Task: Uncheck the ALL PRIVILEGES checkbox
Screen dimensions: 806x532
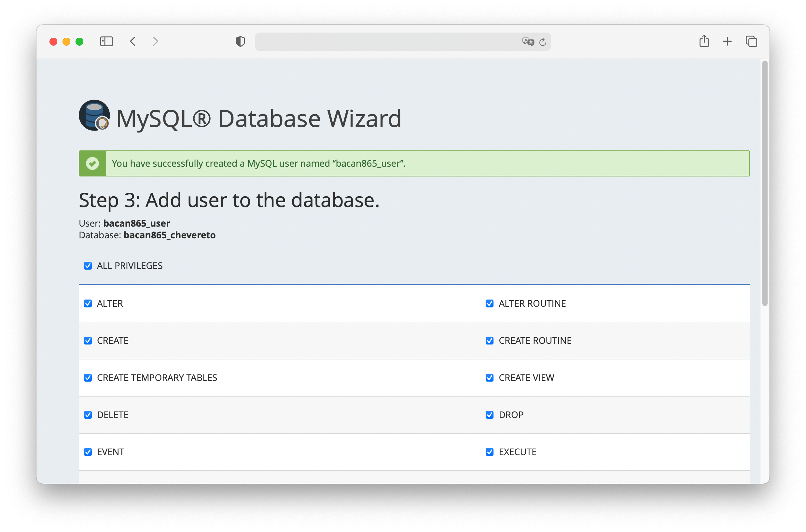Action: pyautogui.click(x=88, y=266)
